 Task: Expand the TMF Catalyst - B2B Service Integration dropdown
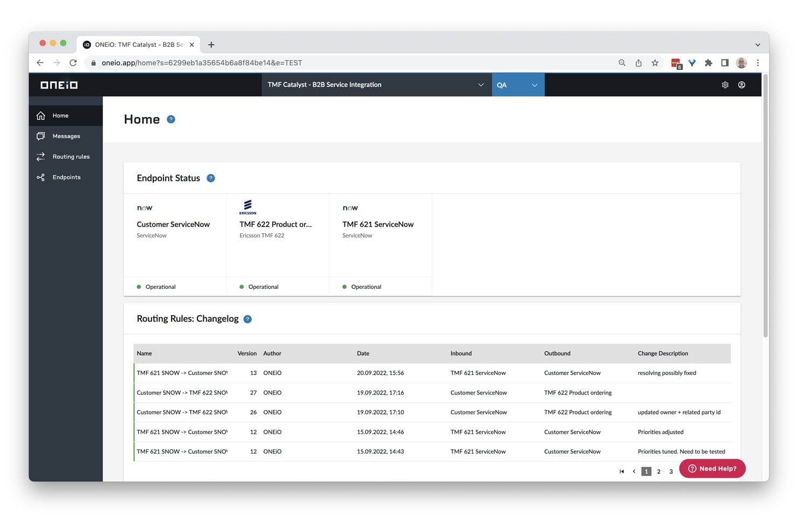(x=376, y=85)
